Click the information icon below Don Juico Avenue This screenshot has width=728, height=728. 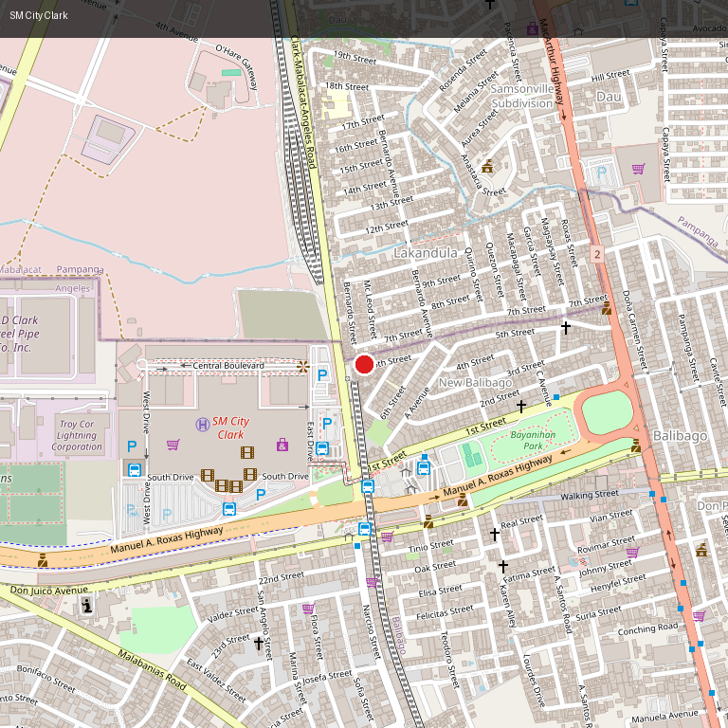point(87,606)
